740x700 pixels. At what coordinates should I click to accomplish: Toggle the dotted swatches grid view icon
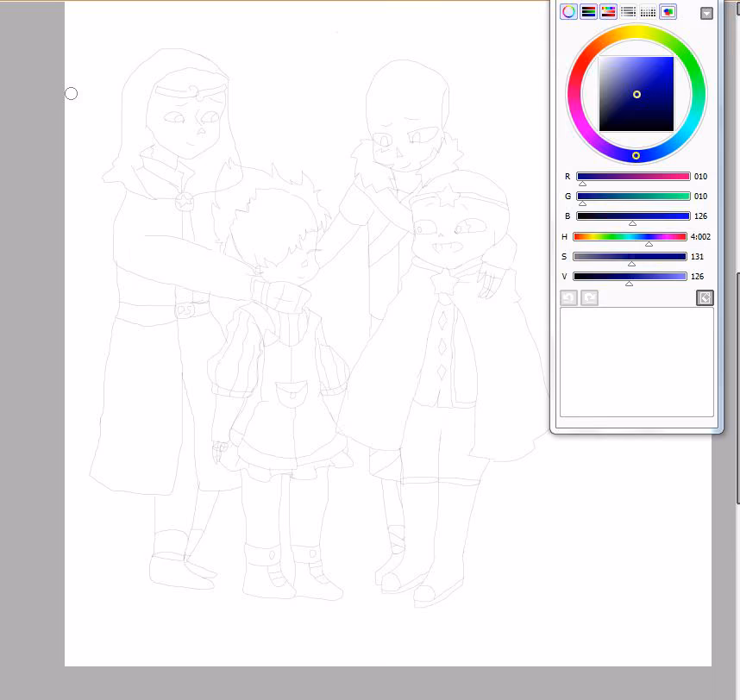[648, 12]
